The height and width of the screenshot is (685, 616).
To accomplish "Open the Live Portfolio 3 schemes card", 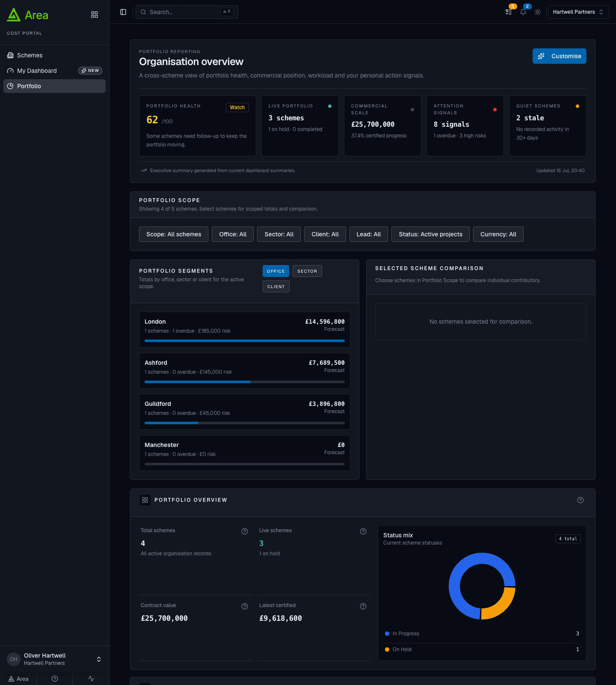I will (x=300, y=126).
